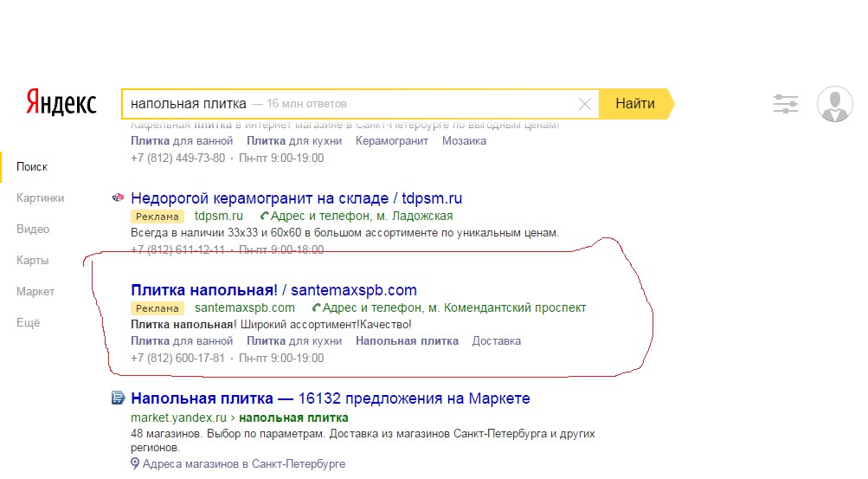This screenshot has width=868, height=479.
Task: Click santemaxspb Плитка для ванной sitelink
Action: coord(182,341)
